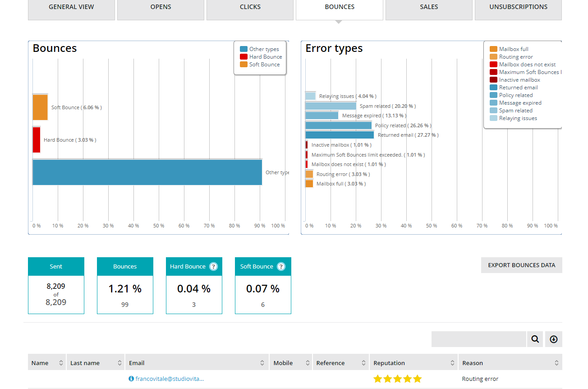Switch to the Clicks tab

(x=250, y=9)
